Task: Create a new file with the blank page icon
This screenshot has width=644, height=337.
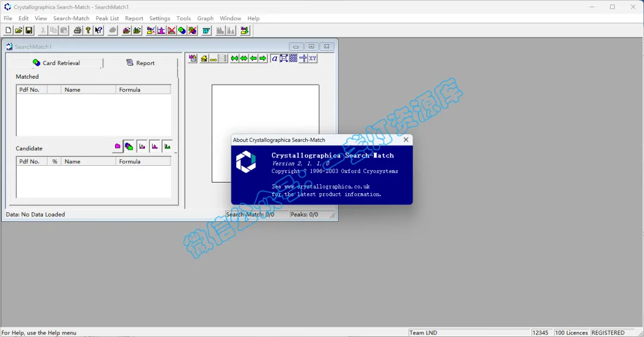Action: (x=8, y=30)
